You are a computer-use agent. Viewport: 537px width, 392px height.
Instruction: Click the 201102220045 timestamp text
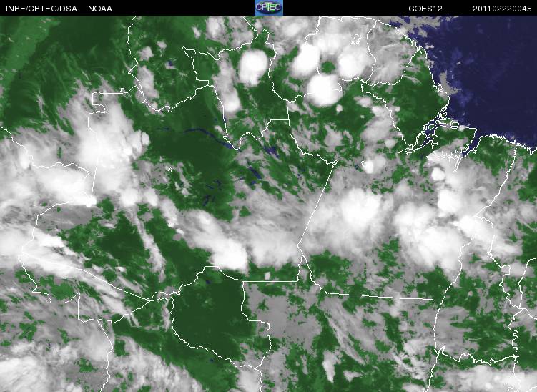(502, 9)
